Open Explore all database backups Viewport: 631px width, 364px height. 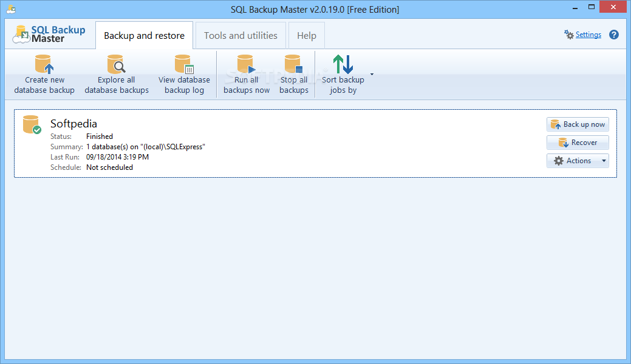pos(117,75)
